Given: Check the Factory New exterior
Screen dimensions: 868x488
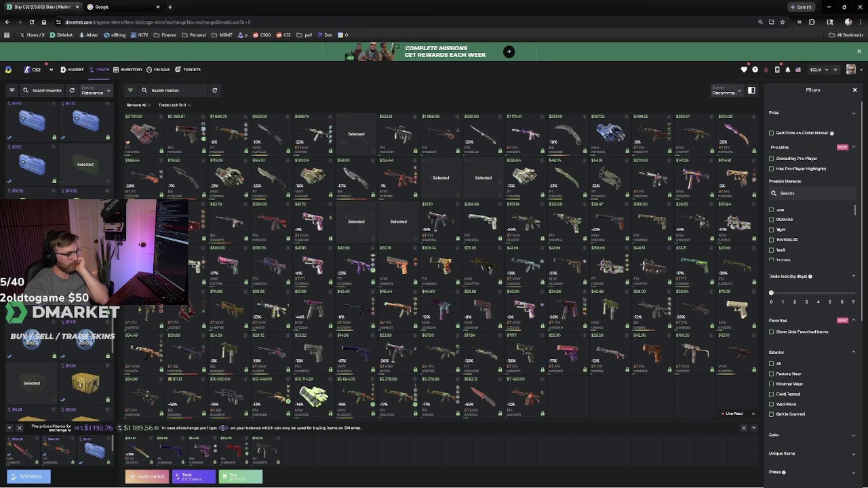Looking at the screenshot, I should point(771,373).
